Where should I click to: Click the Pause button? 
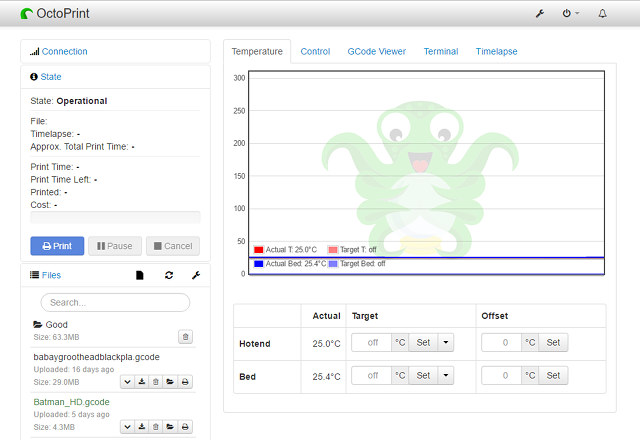coord(115,246)
